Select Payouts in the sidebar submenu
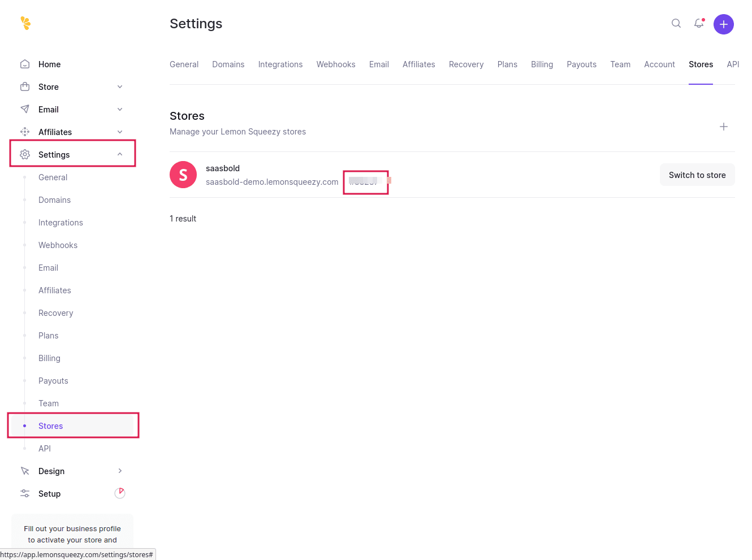The width and height of the screenshot is (752, 560). [x=53, y=381]
